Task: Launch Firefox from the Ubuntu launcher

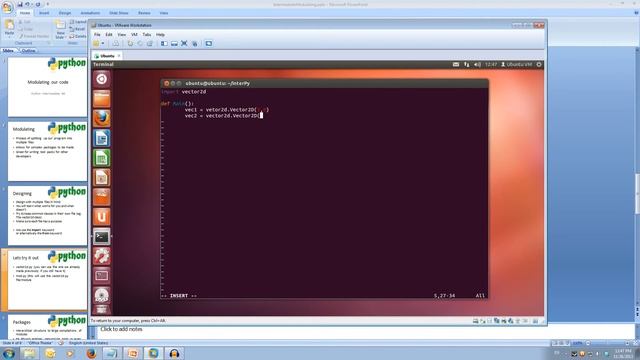Action: pos(102,118)
